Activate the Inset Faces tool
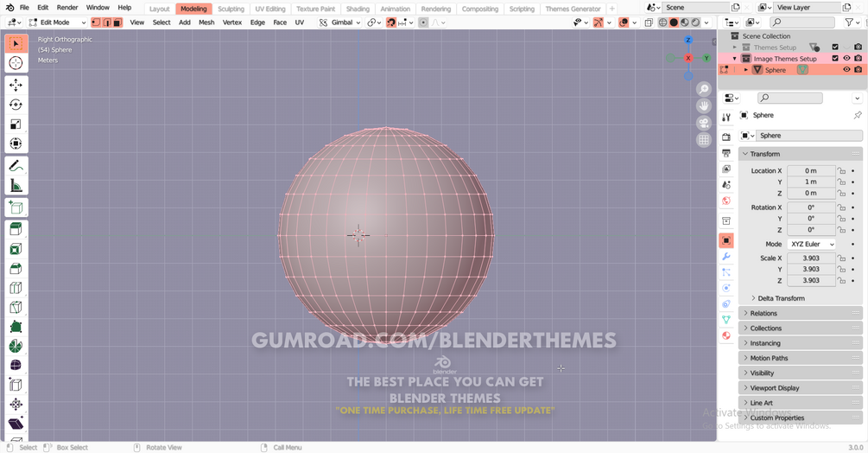 pyautogui.click(x=16, y=249)
